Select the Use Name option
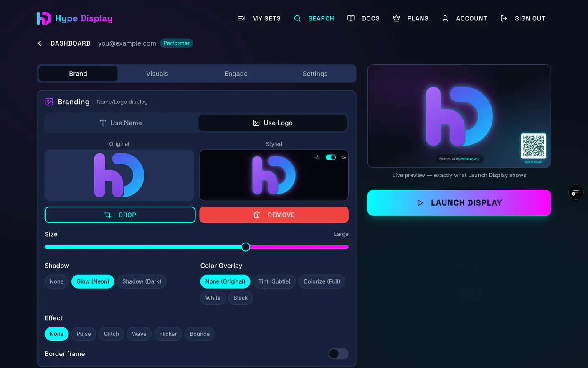 [121, 123]
